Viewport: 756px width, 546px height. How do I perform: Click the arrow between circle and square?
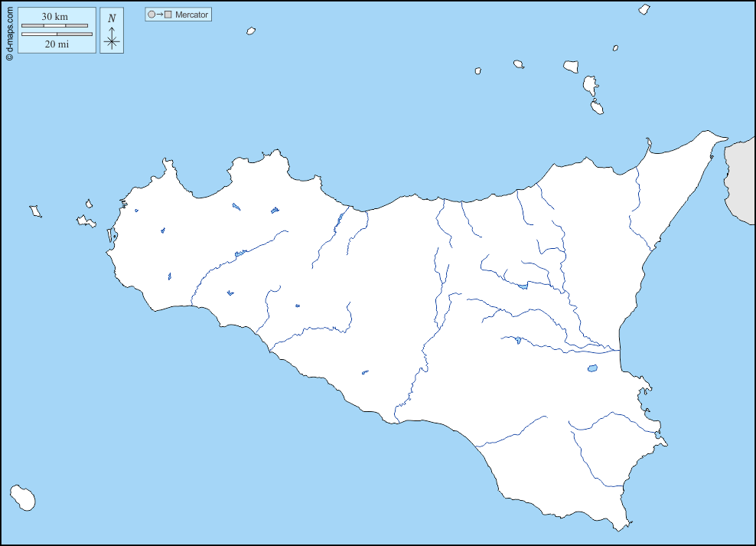[x=160, y=15]
